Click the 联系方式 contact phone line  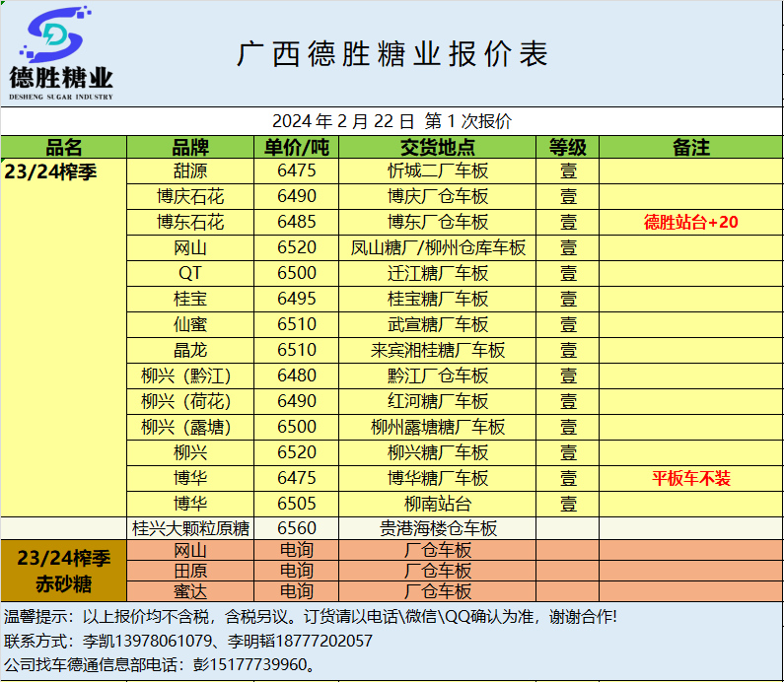[187, 641]
